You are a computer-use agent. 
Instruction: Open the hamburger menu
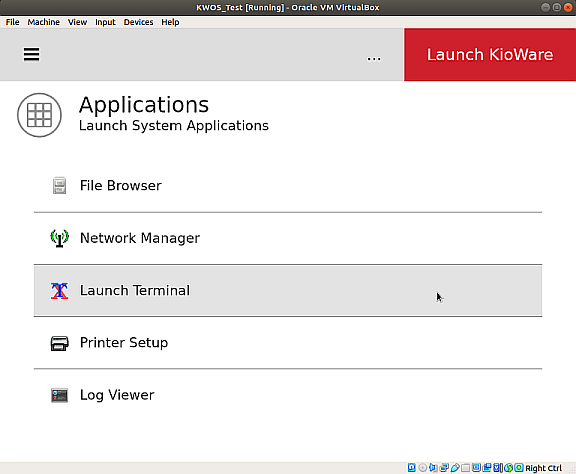tap(32, 55)
